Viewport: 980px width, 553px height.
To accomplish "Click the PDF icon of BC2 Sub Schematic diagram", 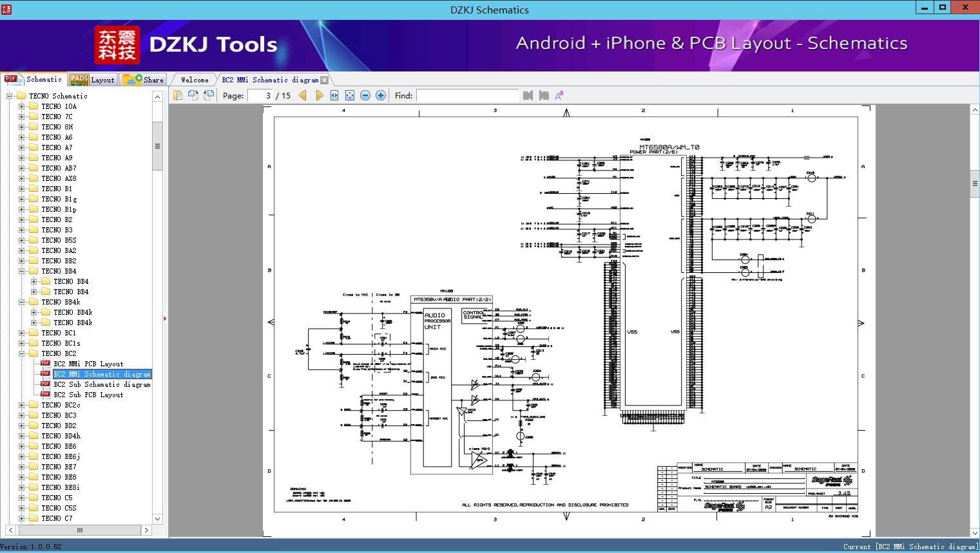I will (x=45, y=384).
